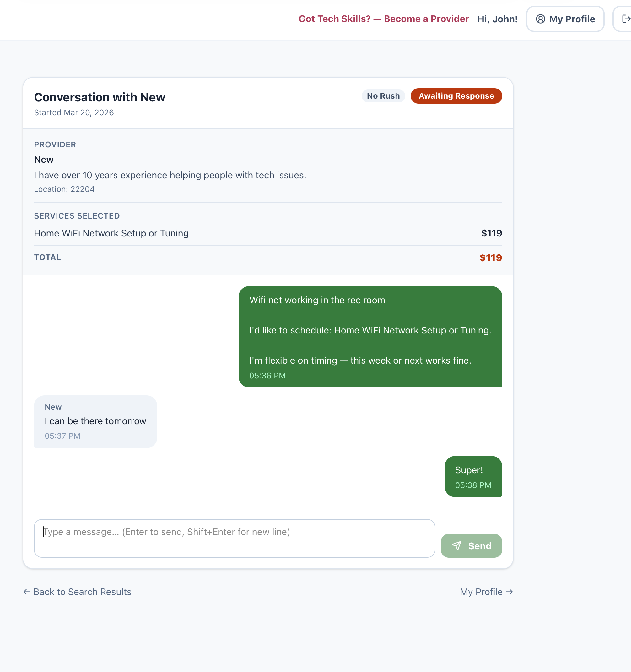
Task: Open the Become a Provider link
Action: coord(384,19)
